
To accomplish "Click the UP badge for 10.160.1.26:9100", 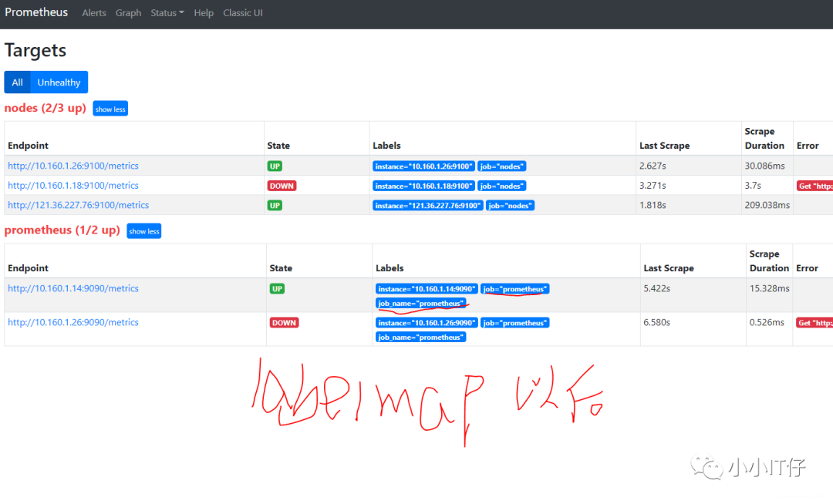I will (x=275, y=166).
